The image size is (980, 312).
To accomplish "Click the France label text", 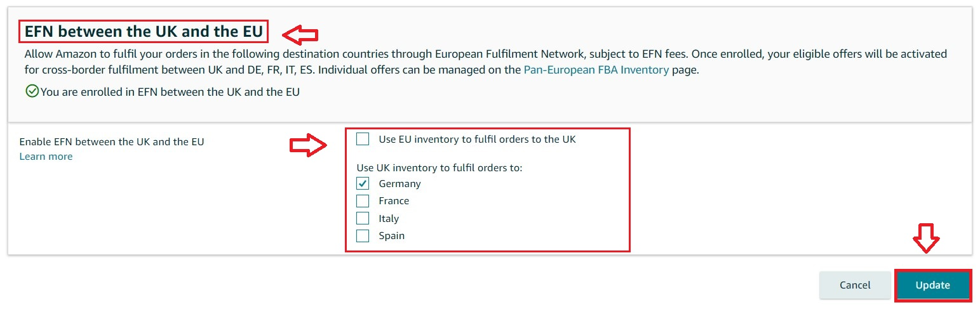I will tap(394, 201).
